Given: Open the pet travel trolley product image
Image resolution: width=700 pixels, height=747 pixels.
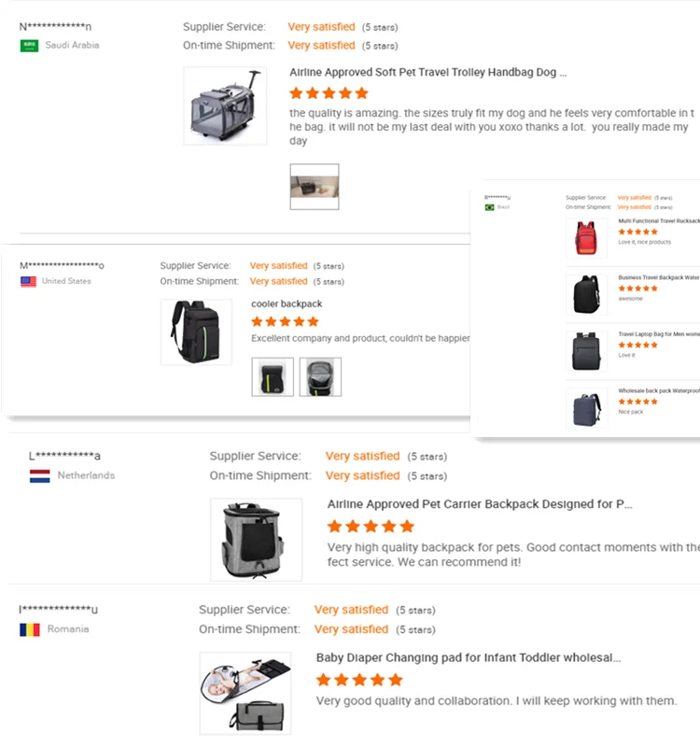Looking at the screenshot, I should pyautogui.click(x=225, y=106).
